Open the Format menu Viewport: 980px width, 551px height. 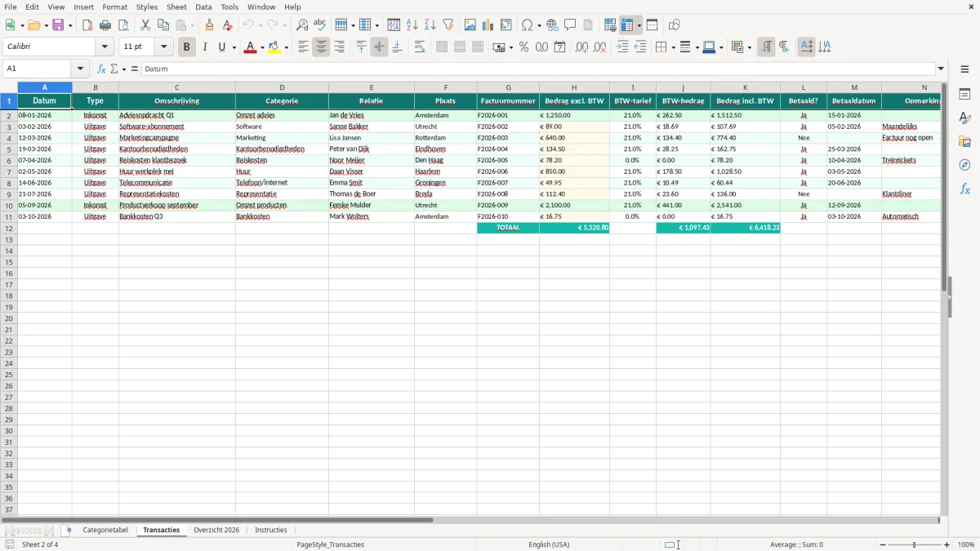pyautogui.click(x=114, y=7)
